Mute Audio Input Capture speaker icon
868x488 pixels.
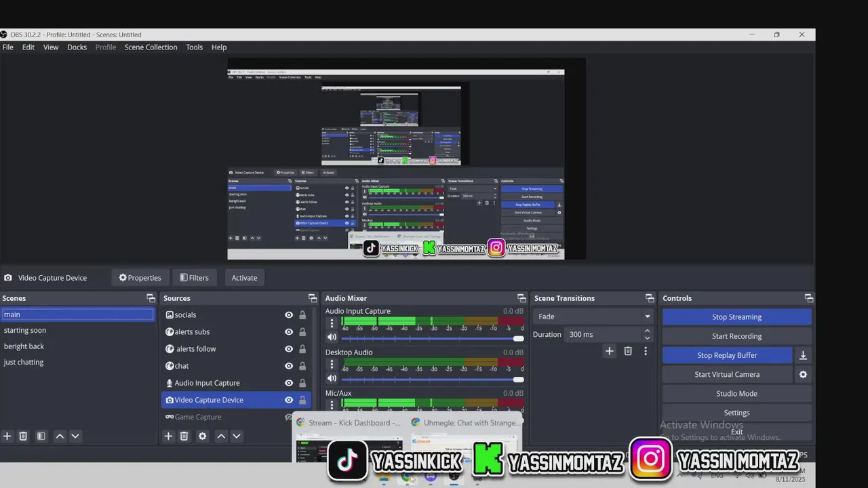tap(332, 338)
